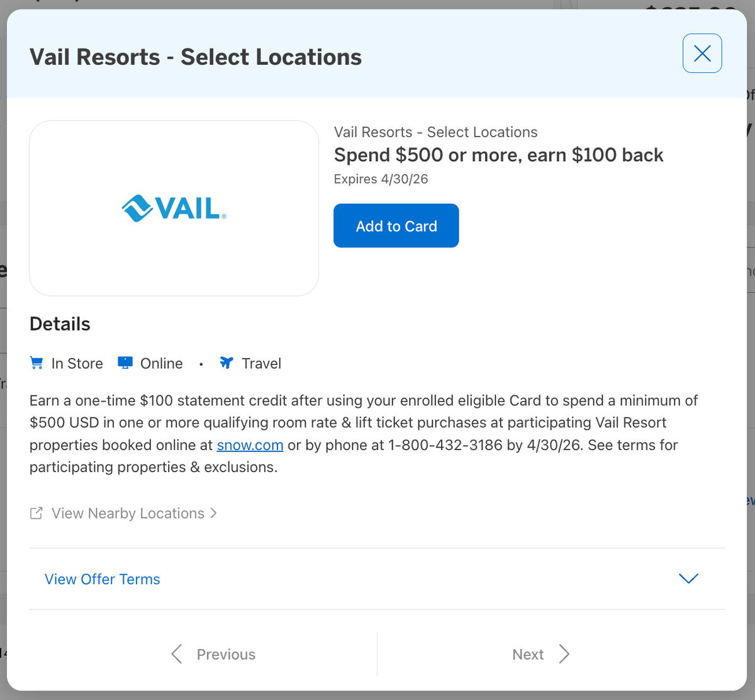Click the In Store shopping cart icon
Viewport: 755px width, 700px height.
click(x=36, y=363)
